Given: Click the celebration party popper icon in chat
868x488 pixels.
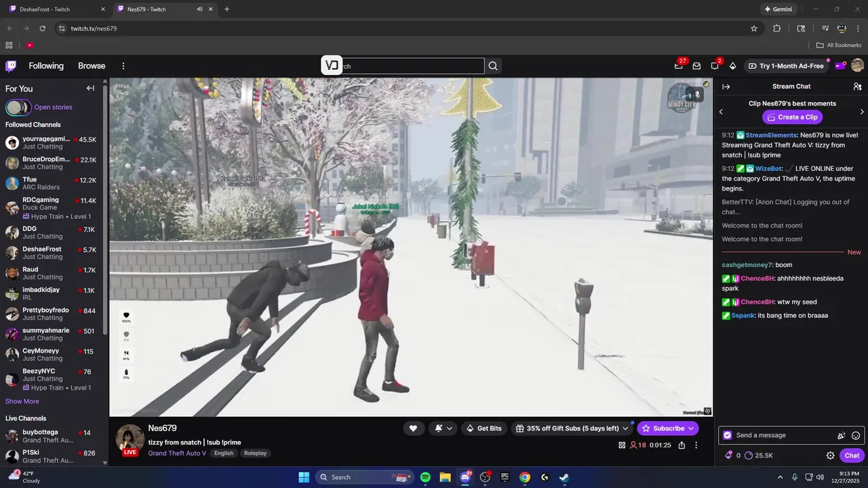Looking at the screenshot, I should [842, 435].
